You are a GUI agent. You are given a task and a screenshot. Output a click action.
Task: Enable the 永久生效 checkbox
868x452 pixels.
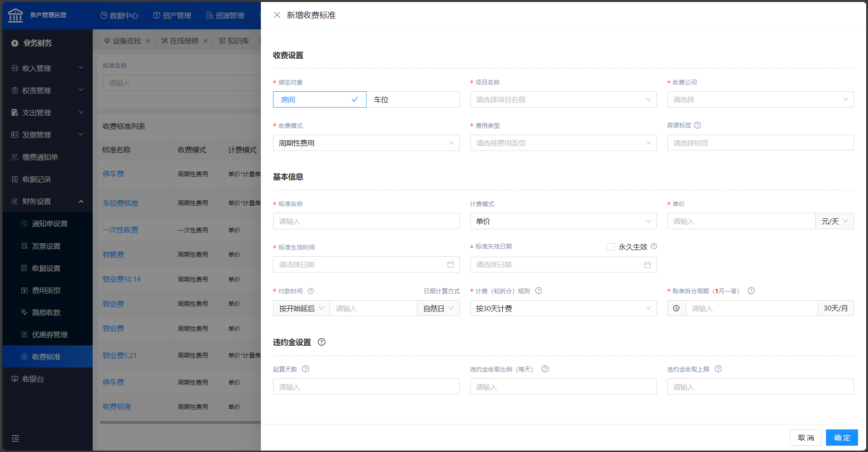pos(611,247)
